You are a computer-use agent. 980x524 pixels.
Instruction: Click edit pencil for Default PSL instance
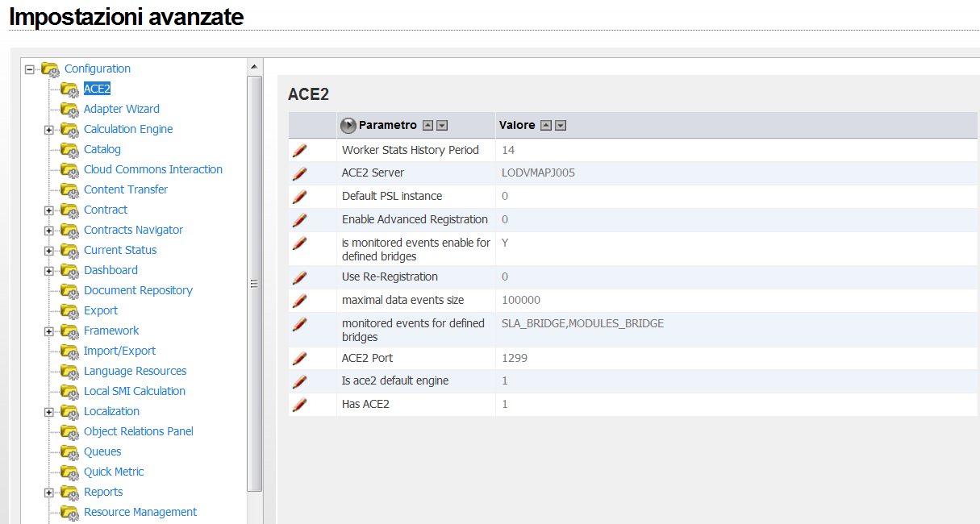click(299, 197)
